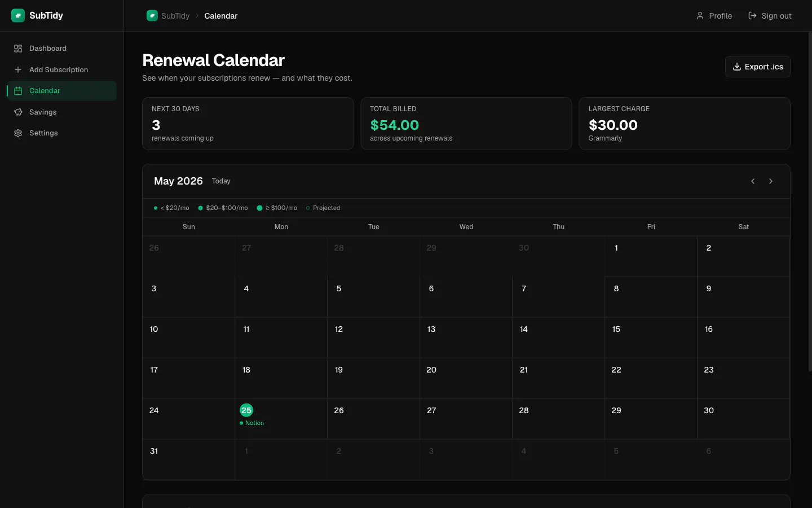This screenshot has width=812, height=508.
Task: Click the piggy bank Savings icon
Action: [x=18, y=112]
